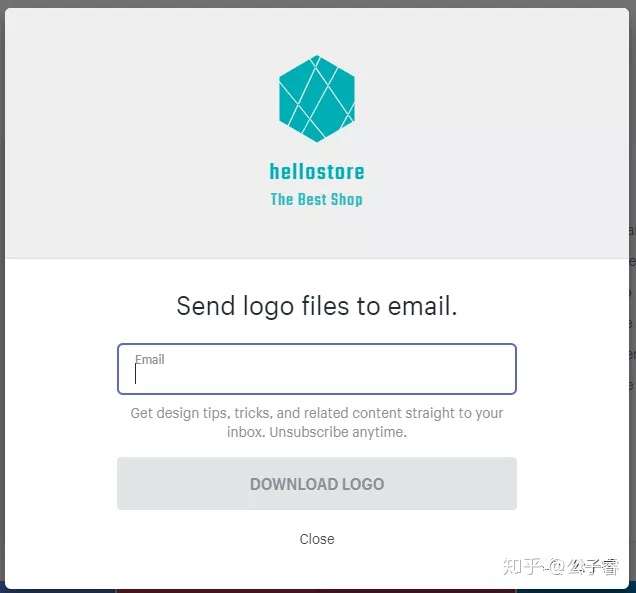Screen dimensions: 636x593
Task: Select the hellostore brand name text
Action: point(317,171)
